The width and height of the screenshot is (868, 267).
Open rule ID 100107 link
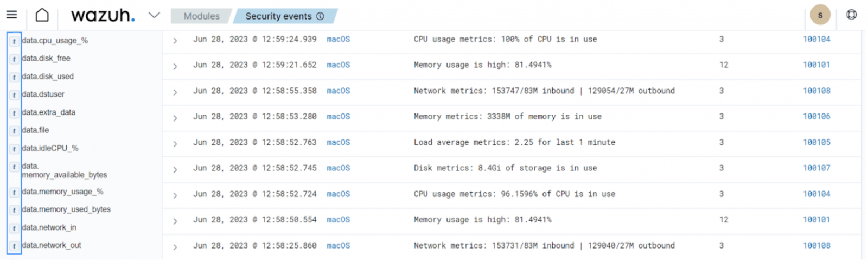(816, 168)
